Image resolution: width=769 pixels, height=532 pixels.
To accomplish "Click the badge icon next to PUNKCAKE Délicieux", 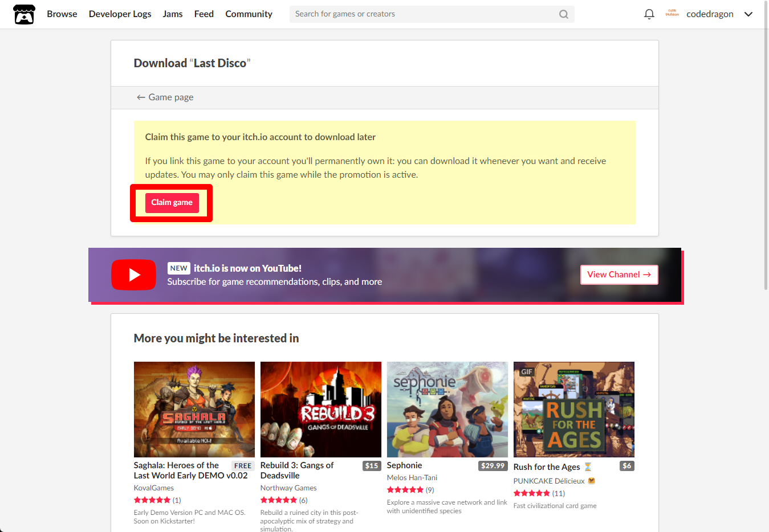I will [x=591, y=481].
